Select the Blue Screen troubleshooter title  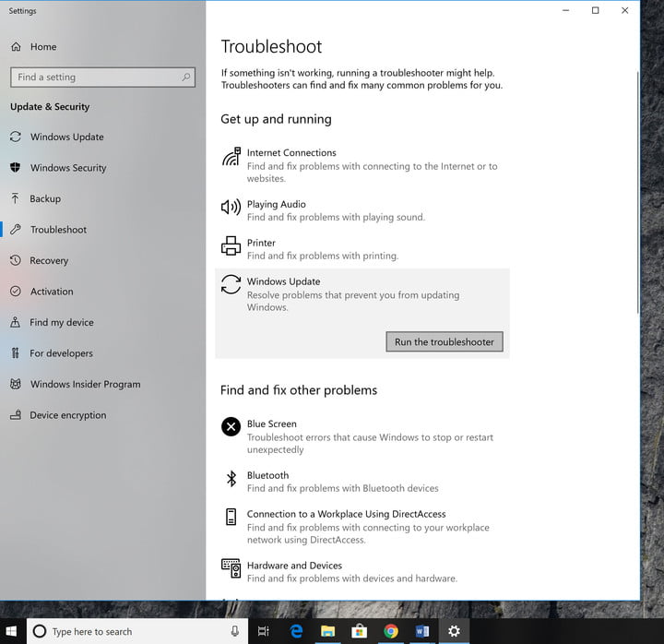click(271, 423)
